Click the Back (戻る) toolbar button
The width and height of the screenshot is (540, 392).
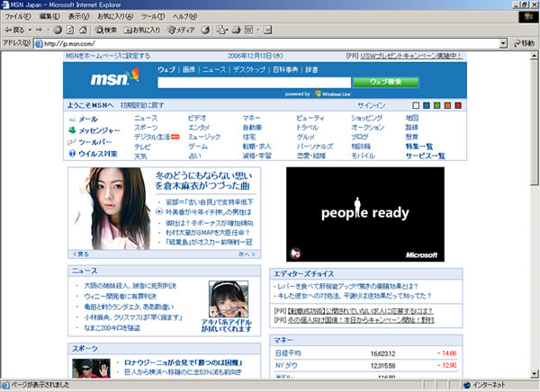click(13, 30)
